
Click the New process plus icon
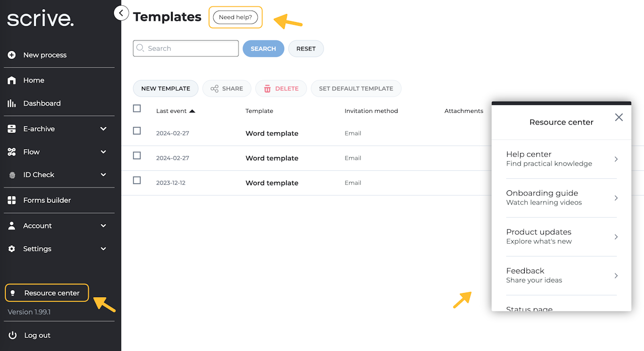point(12,55)
